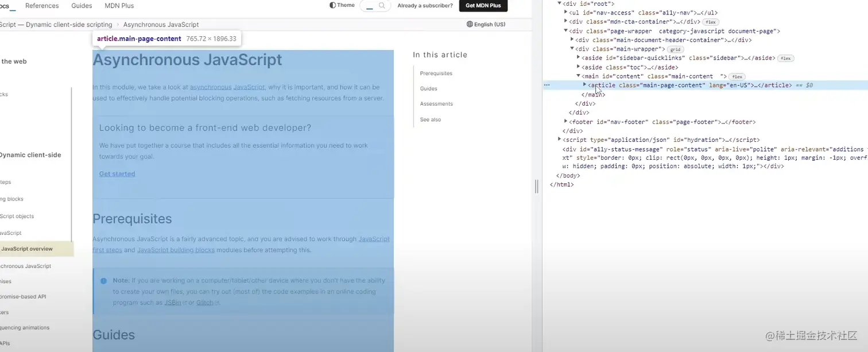This screenshot has width=868, height=352.
Task: Click the Looking to become a front-end web developer? heading
Action: point(205,128)
